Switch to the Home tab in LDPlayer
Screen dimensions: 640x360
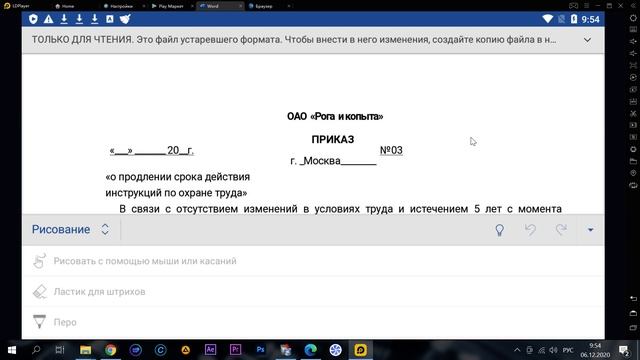pos(64,6)
